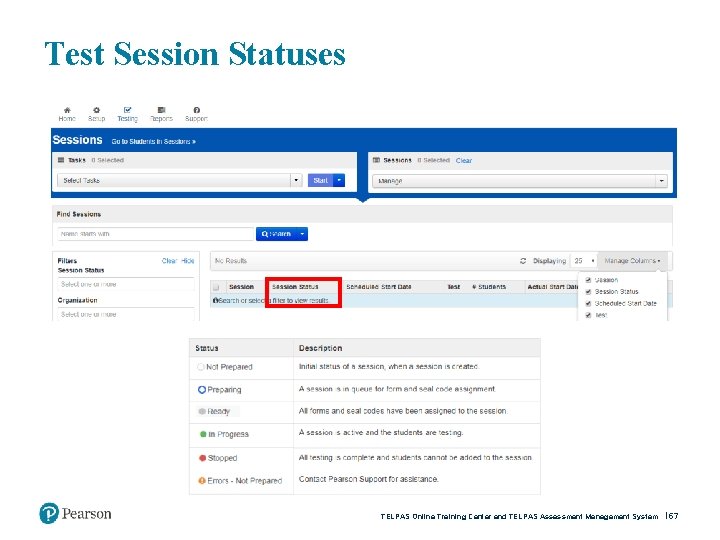Click the 'In Progress' status label
Image resolution: width=720 pixels, height=540 pixels.
click(x=228, y=434)
